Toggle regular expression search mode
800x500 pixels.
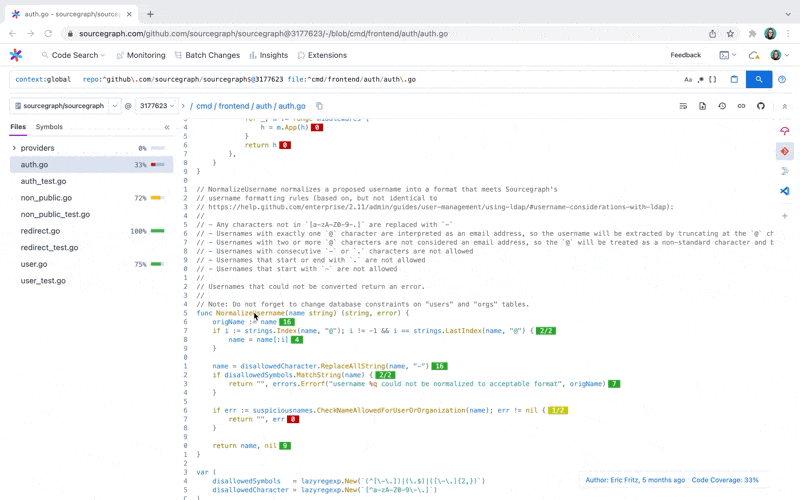pyautogui.click(x=701, y=80)
